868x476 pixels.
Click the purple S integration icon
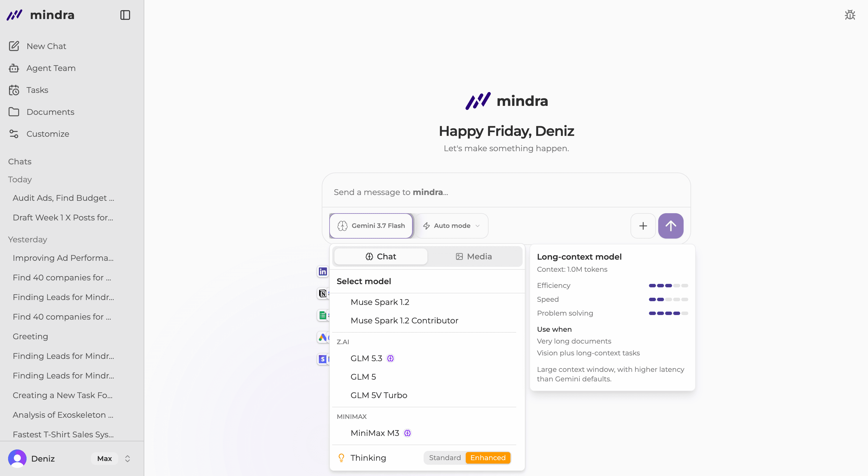tap(322, 359)
